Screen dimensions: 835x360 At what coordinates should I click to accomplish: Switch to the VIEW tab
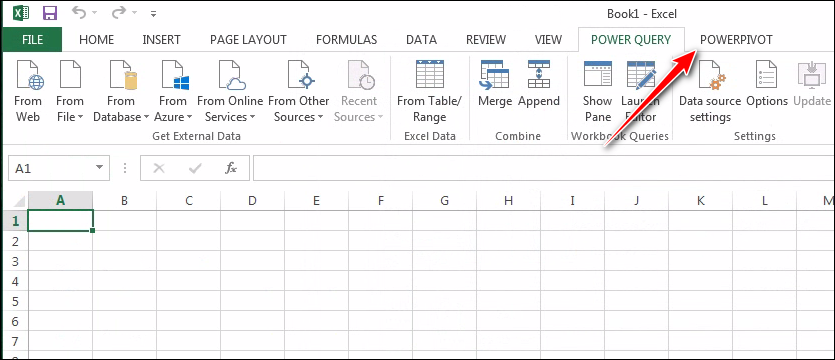(x=548, y=40)
